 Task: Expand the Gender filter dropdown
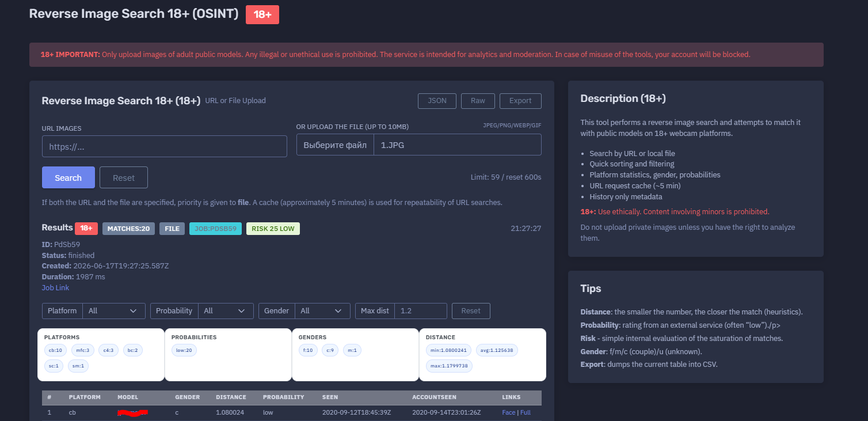322,311
